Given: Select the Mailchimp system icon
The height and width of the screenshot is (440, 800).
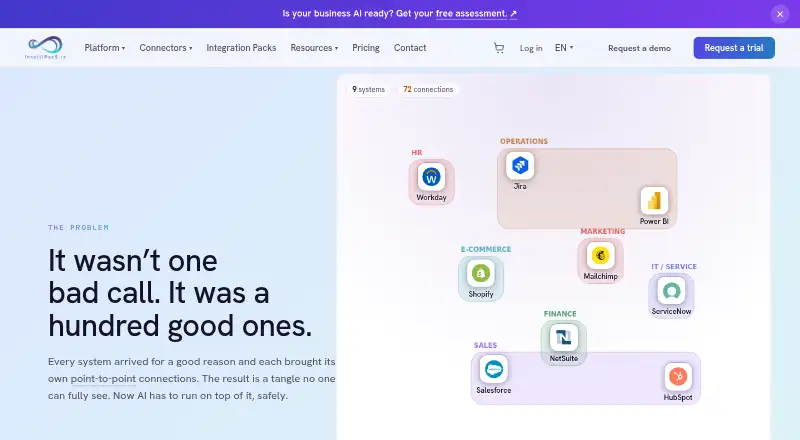Looking at the screenshot, I should [601, 255].
